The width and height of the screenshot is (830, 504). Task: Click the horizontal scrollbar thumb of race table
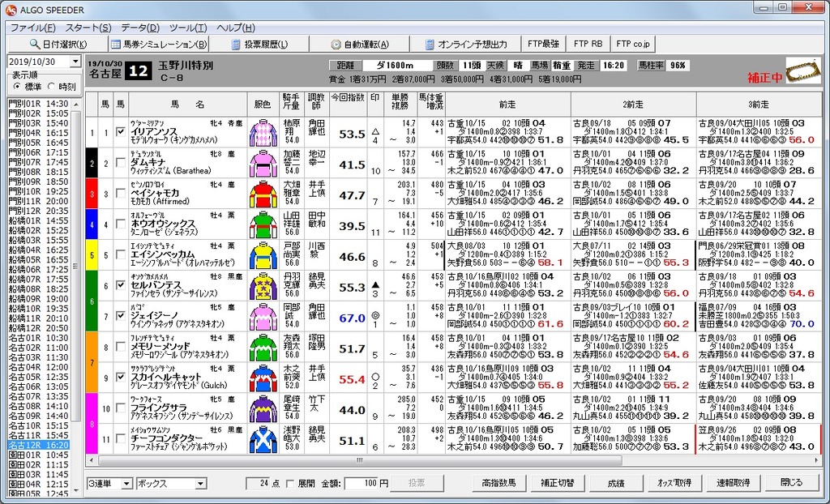click(359, 460)
